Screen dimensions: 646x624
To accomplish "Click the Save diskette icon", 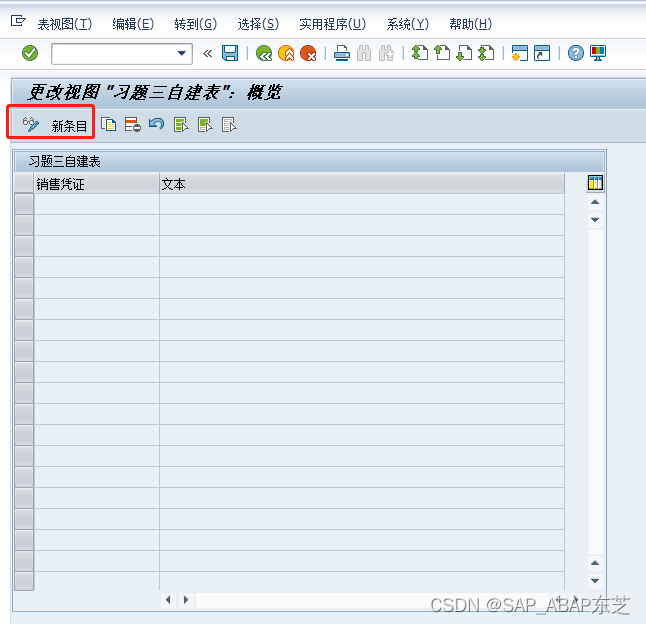I will 230,53.
